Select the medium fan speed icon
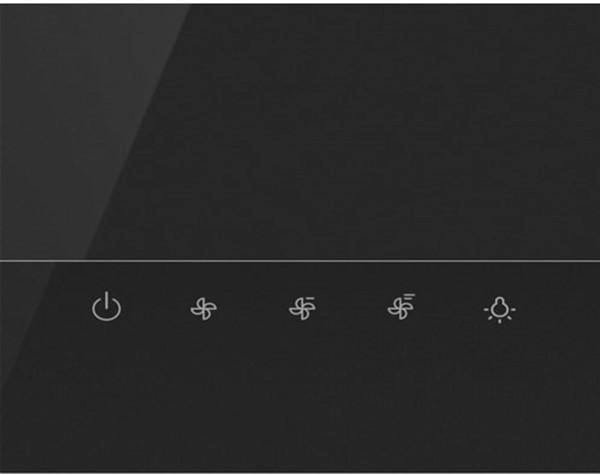 [302, 308]
